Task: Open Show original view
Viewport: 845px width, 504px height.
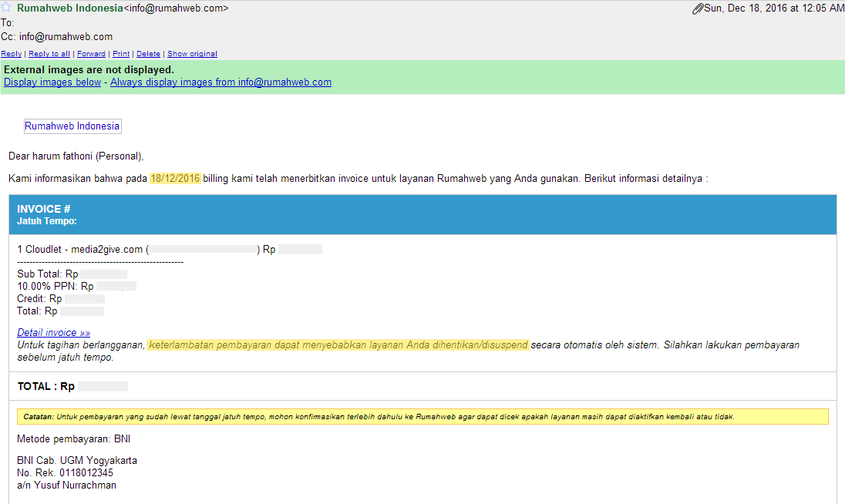Action: 192,54
